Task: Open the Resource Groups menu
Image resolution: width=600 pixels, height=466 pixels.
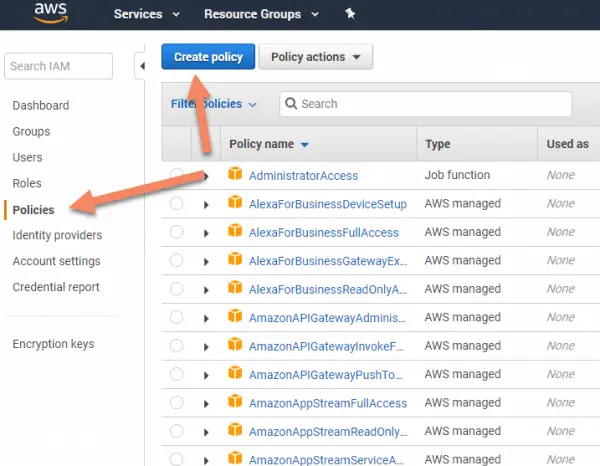Action: 261,14
